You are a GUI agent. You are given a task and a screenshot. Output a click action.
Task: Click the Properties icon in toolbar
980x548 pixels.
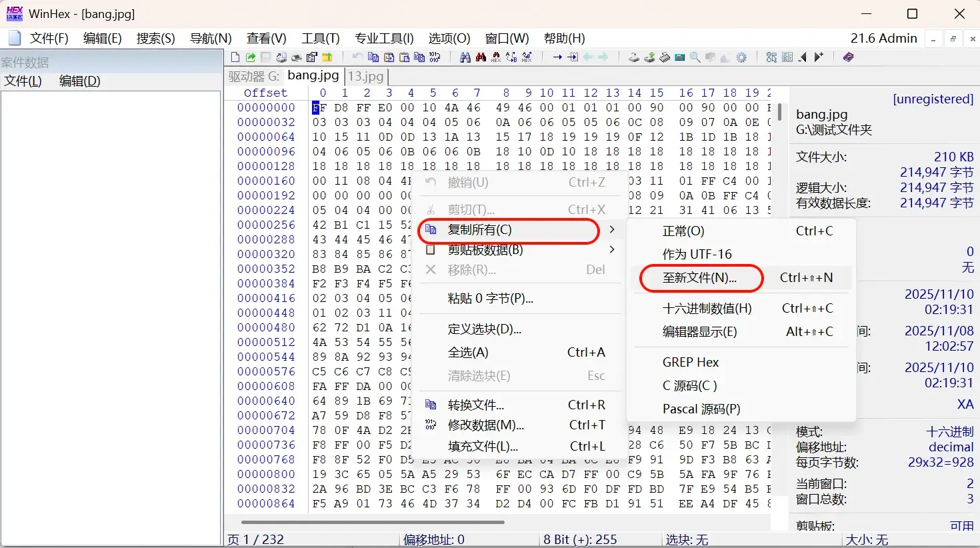[311, 57]
